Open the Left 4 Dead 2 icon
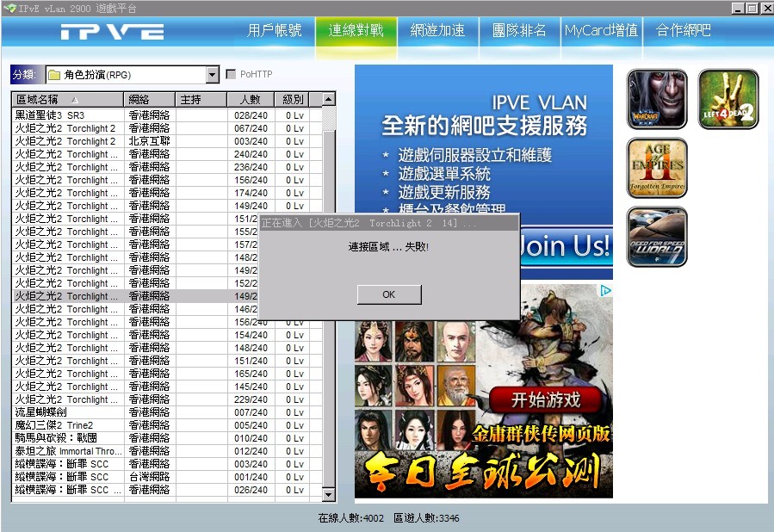The image size is (774, 532). [728, 99]
